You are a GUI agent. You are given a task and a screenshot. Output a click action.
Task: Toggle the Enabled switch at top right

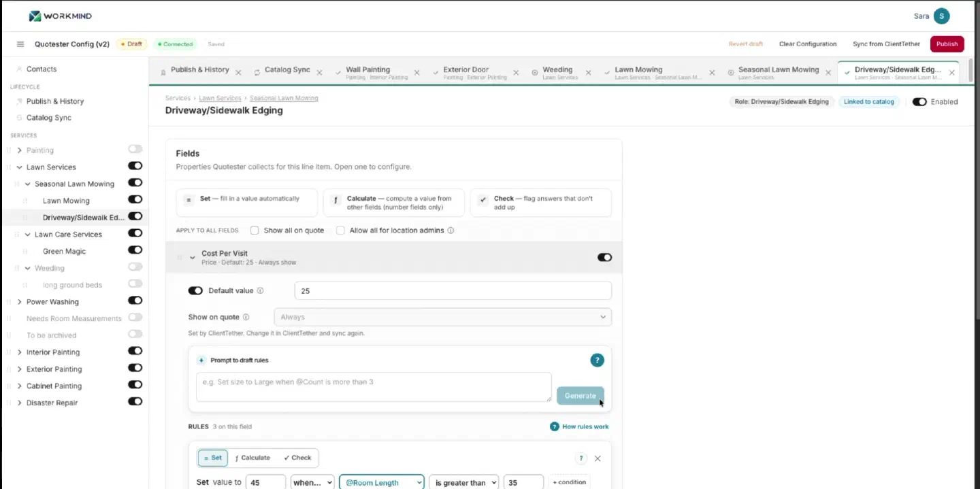pos(919,102)
